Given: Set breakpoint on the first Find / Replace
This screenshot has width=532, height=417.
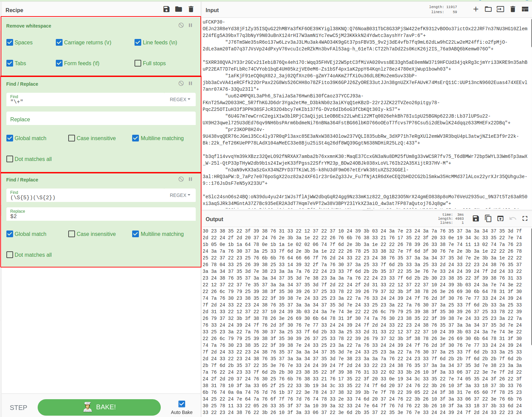Looking at the screenshot, I should point(190,83).
